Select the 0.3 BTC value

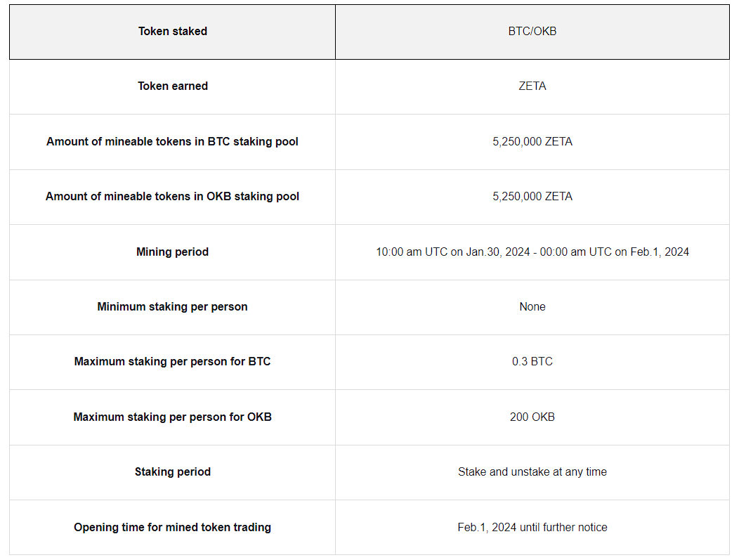pyautogui.click(x=532, y=361)
